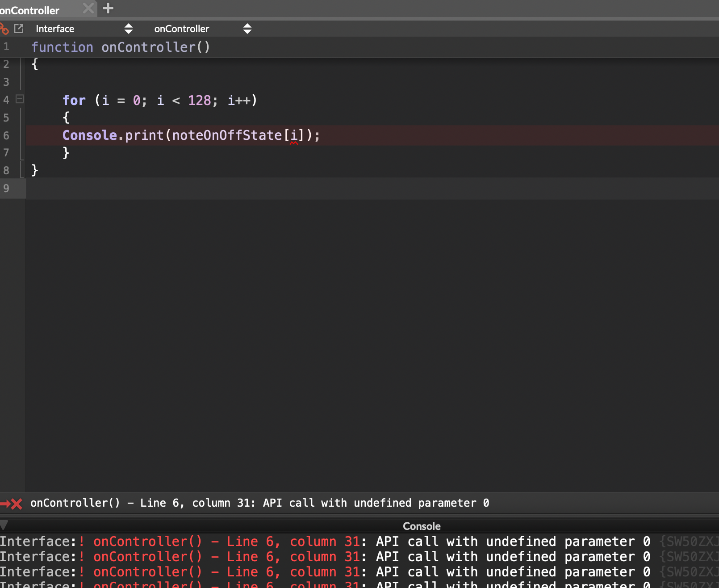Viewport: 719px width, 588px height.
Task: Open the onController callback dropdown
Action: 203,29
